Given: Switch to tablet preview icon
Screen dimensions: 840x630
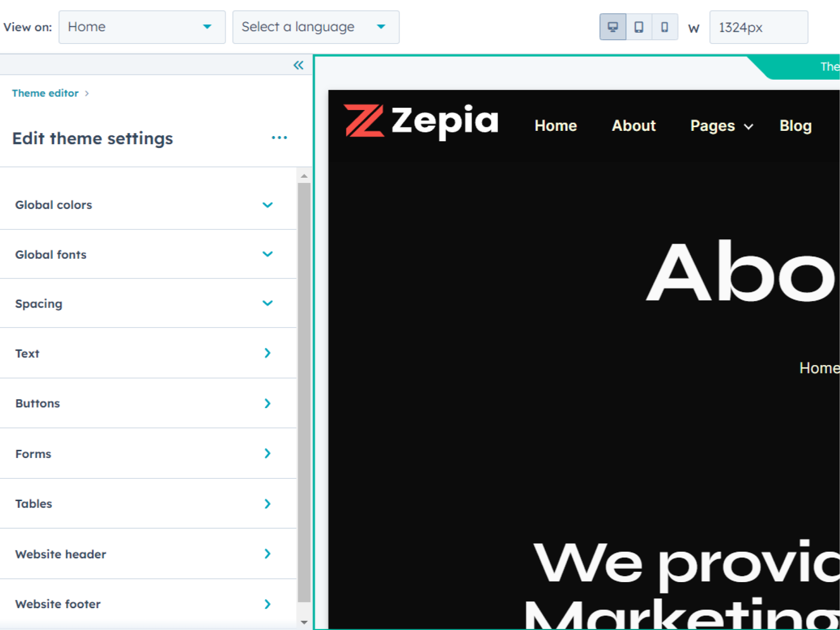Looking at the screenshot, I should (639, 27).
